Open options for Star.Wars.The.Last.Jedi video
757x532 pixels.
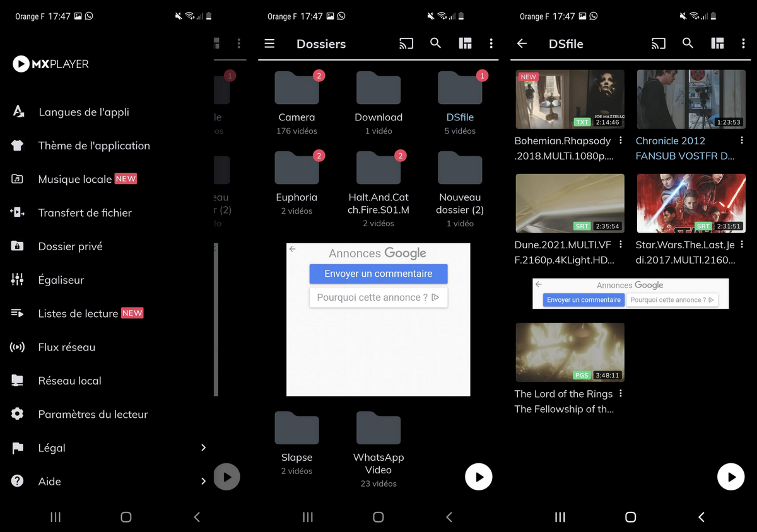(742, 245)
